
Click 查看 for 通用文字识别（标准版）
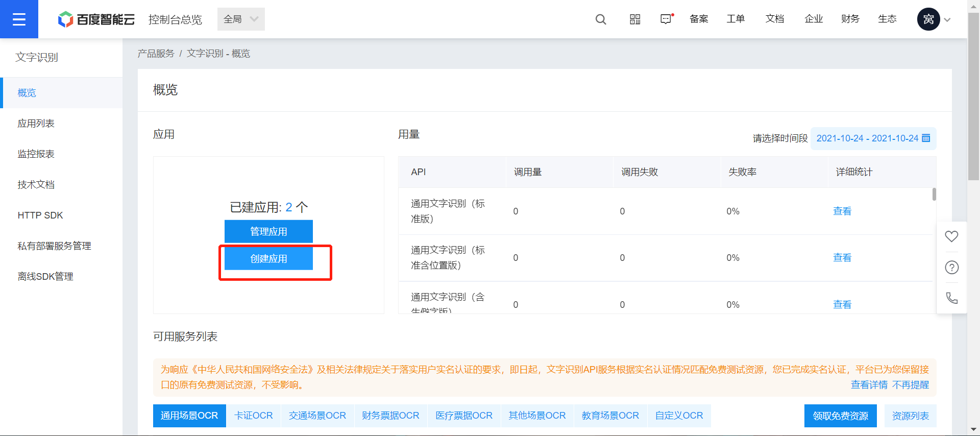(x=842, y=211)
